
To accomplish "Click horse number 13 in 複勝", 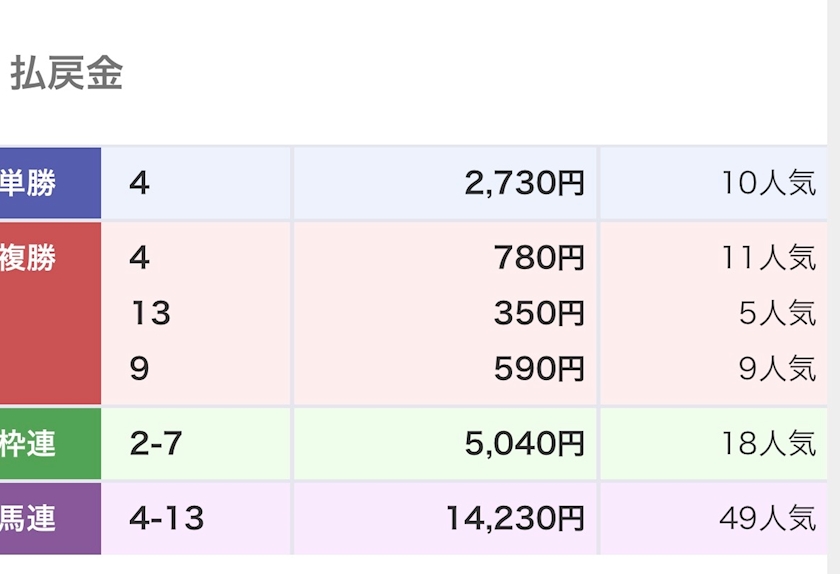I will [150, 314].
